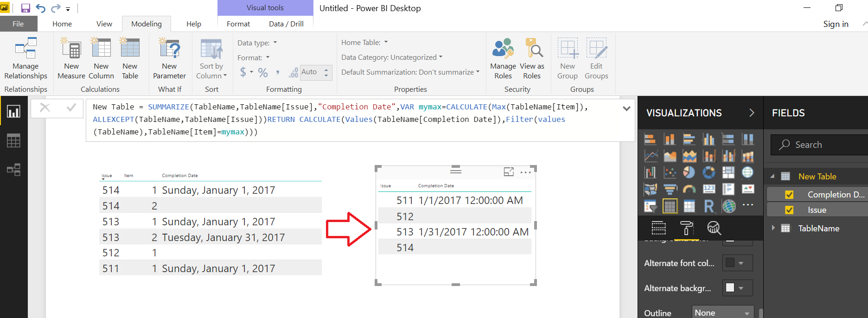Commit formula with checkmark button

(71, 108)
